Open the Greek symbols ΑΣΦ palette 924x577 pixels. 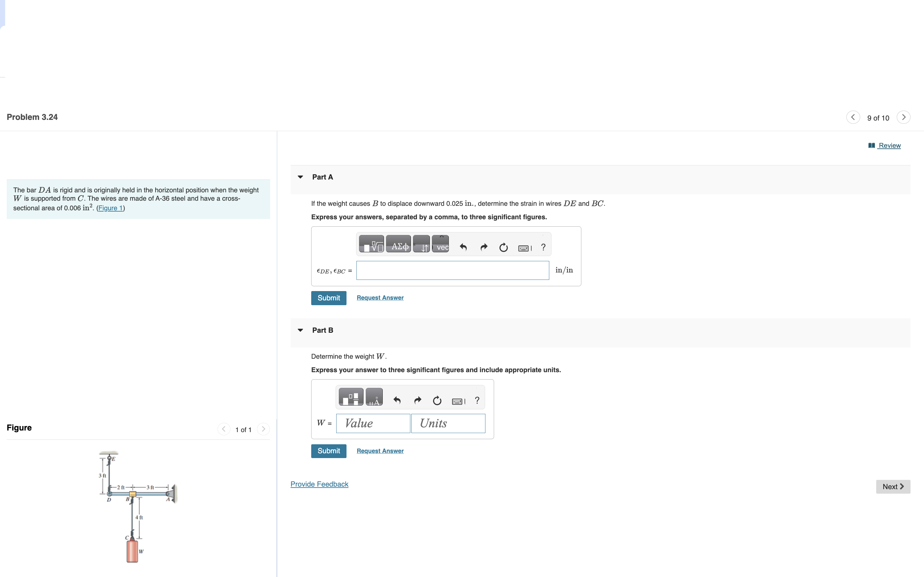pos(398,244)
